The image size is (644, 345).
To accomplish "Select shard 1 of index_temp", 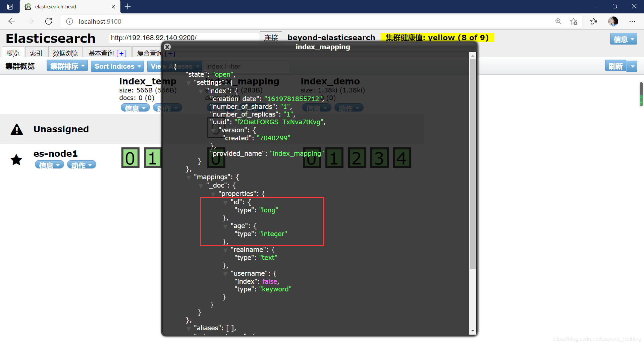I will [x=153, y=158].
